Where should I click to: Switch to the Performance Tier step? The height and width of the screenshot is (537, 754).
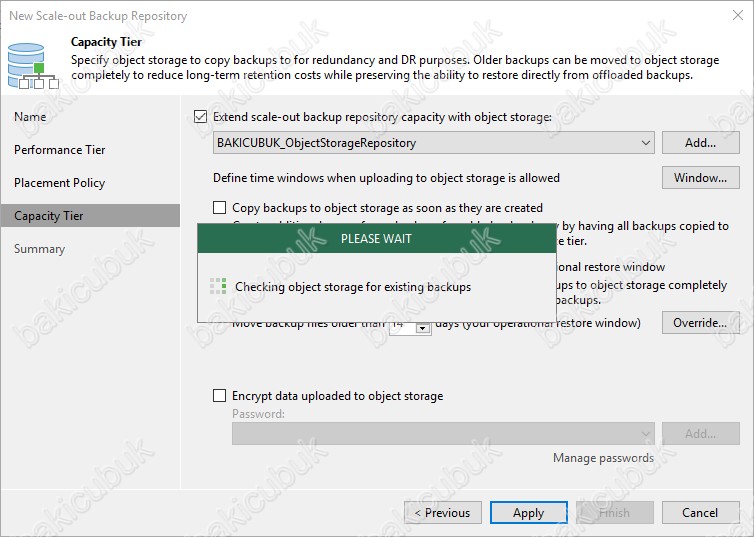tap(60, 150)
